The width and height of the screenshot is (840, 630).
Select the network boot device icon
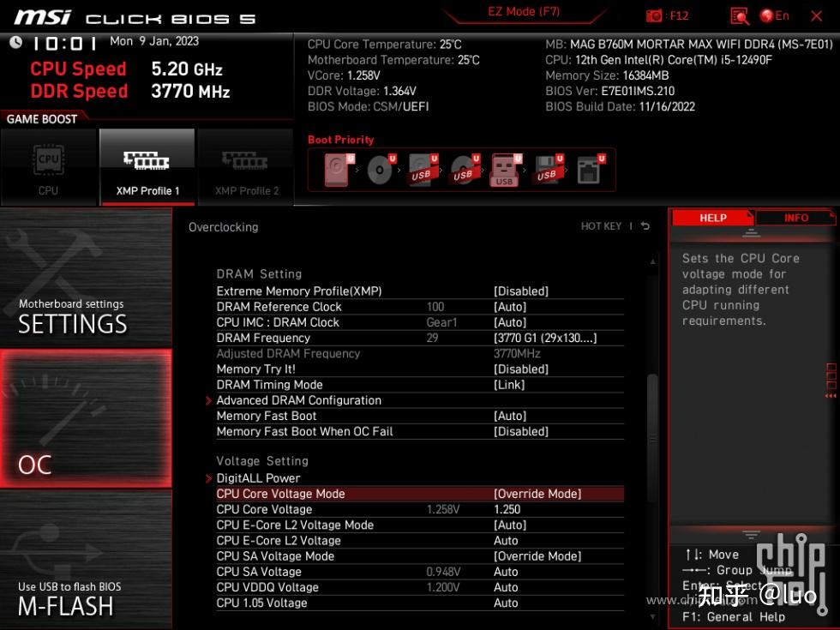(x=591, y=170)
